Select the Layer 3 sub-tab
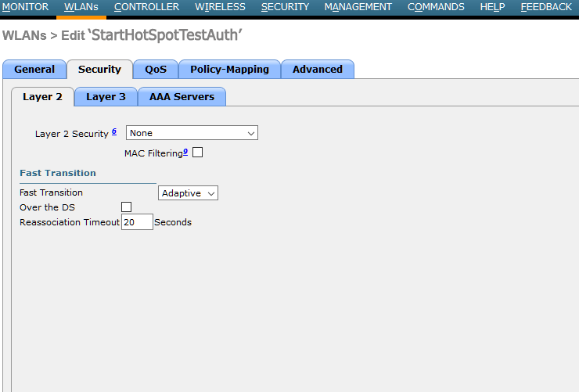Viewport: 579px width, 392px height. (x=106, y=97)
